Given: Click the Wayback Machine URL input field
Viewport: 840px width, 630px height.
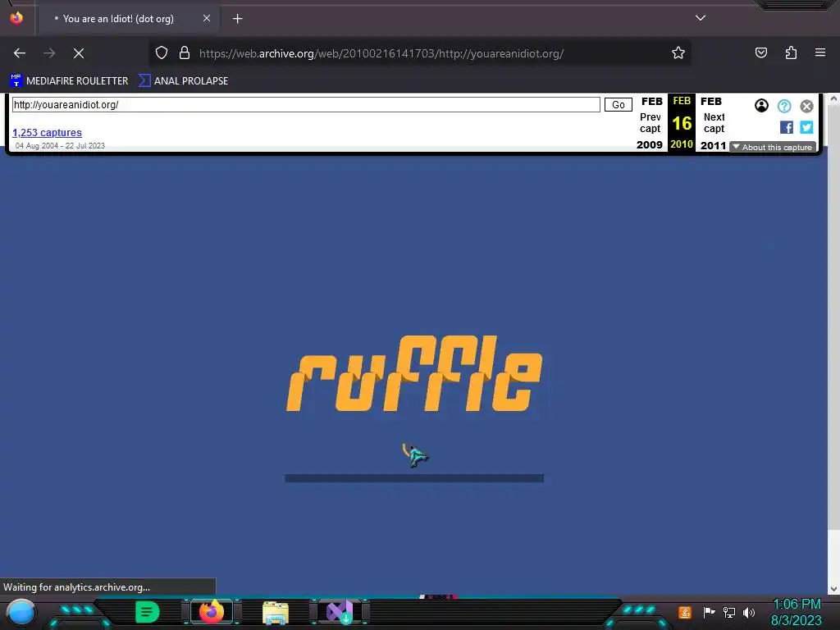Looking at the screenshot, I should 306,104.
